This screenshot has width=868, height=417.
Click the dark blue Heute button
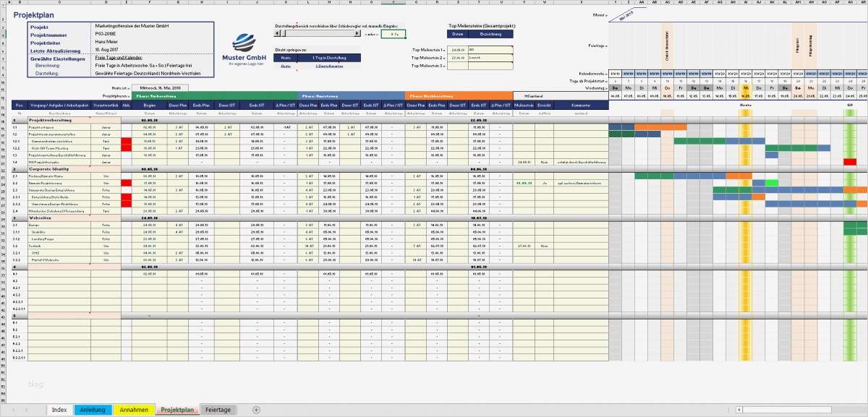[x=285, y=58]
